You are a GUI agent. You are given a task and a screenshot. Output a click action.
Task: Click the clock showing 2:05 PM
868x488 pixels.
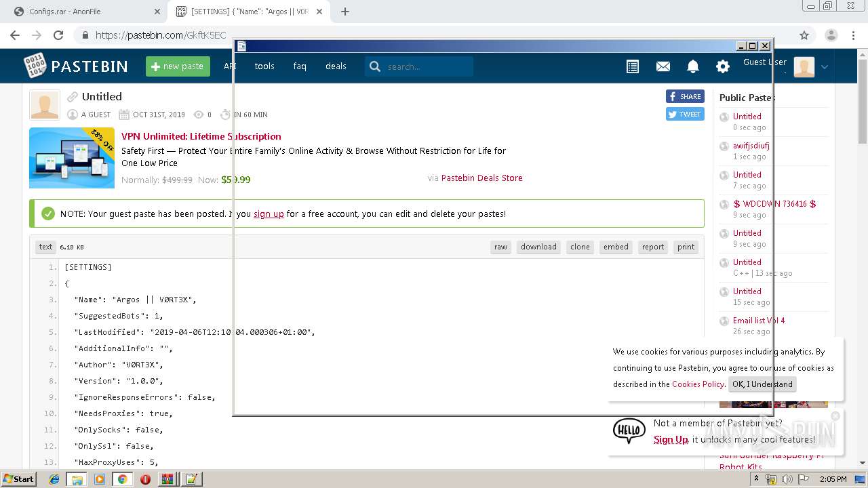tap(833, 479)
